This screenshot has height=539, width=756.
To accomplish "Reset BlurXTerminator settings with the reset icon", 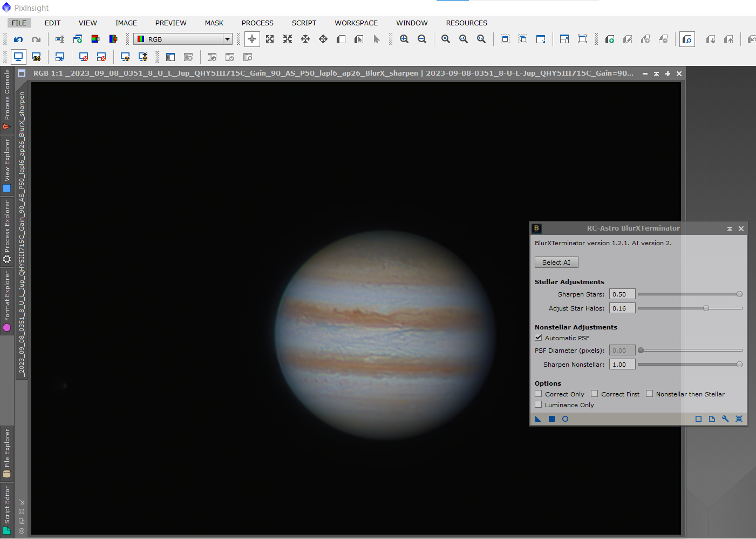I will pos(739,419).
